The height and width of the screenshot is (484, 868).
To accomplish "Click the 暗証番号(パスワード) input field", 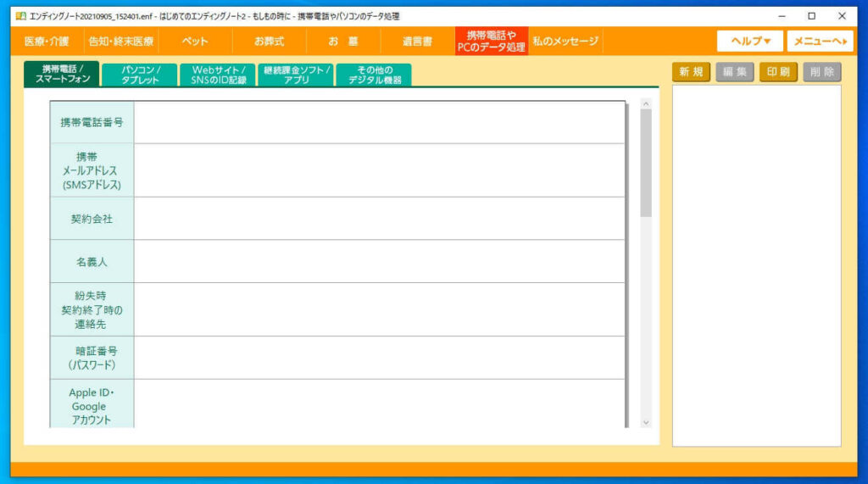I will click(379, 358).
